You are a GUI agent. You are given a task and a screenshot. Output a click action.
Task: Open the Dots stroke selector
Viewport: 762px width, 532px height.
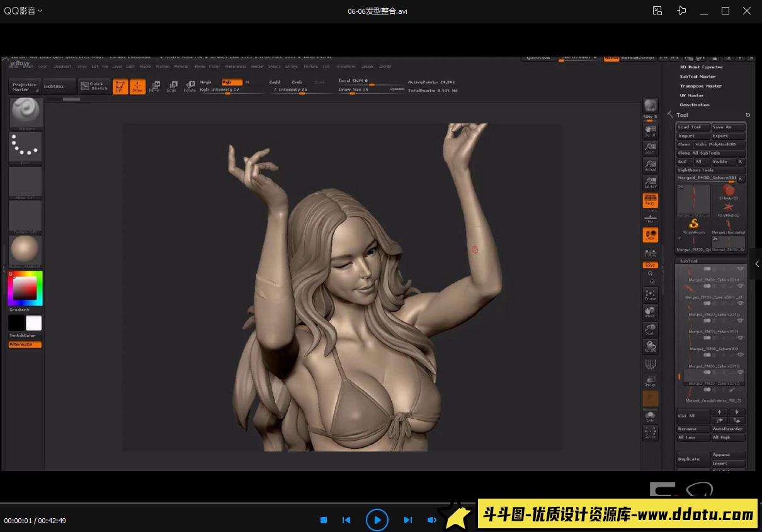click(26, 147)
